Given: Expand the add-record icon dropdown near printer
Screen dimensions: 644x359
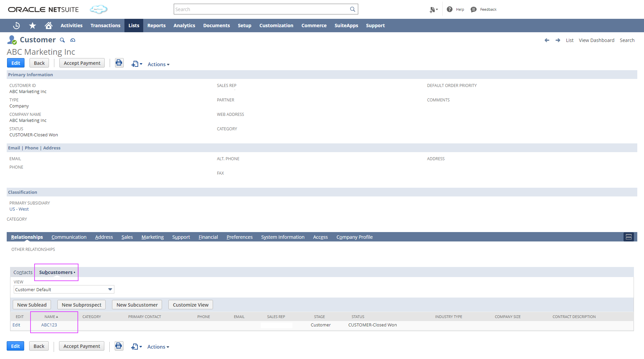Looking at the screenshot, I should pos(137,64).
